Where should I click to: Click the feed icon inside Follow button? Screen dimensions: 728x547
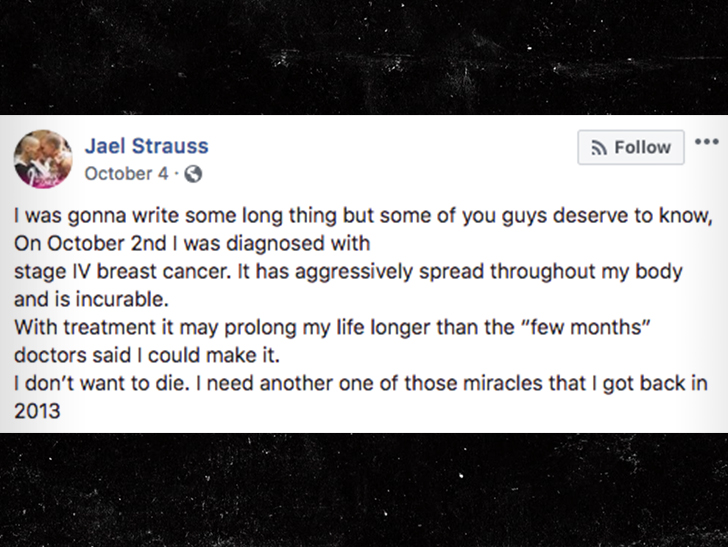599,148
